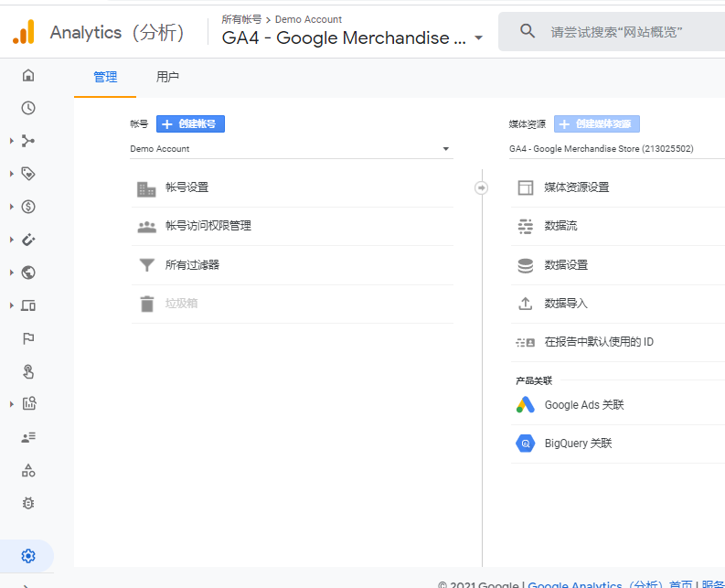The height and width of the screenshot is (588, 725).
Task: Open the DebugView bug icon in sidebar
Action: point(28,503)
